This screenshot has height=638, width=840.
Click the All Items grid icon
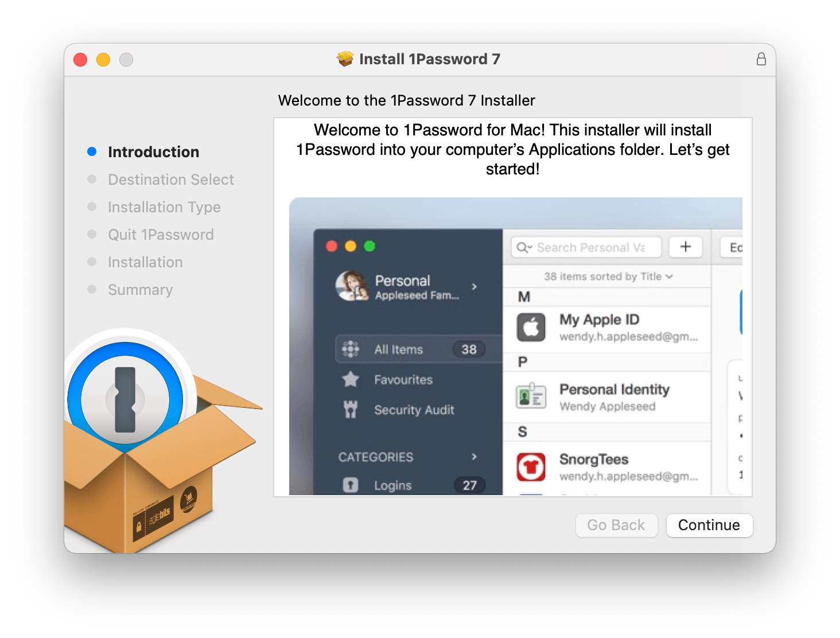[x=350, y=349]
